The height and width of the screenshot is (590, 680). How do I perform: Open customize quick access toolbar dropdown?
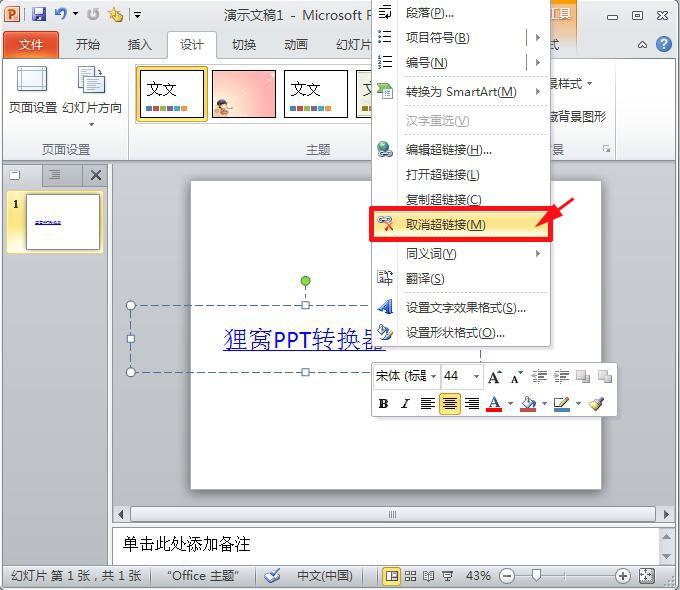(137, 15)
